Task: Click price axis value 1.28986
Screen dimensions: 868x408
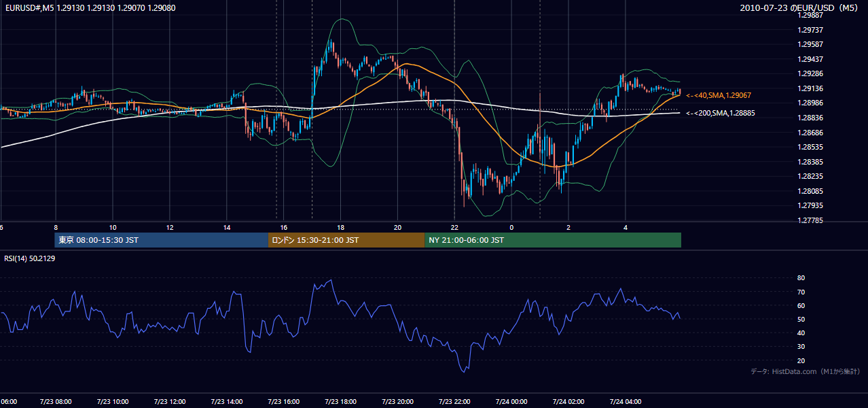Action: [810, 103]
